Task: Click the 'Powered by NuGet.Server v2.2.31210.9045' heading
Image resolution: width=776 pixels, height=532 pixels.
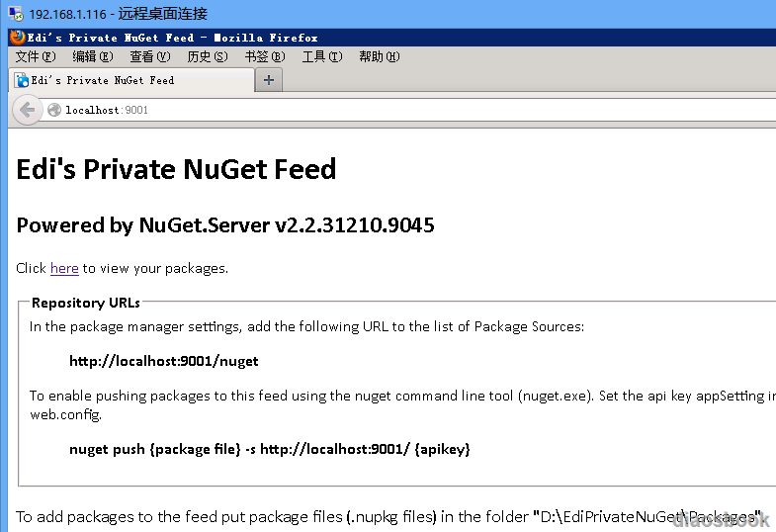Action: tap(225, 225)
